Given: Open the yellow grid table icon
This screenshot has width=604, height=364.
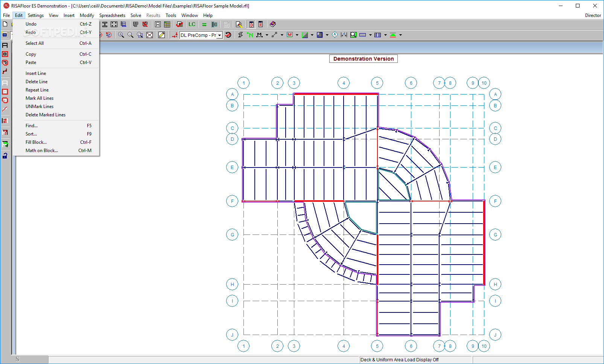Looking at the screenshot, I should 167,24.
